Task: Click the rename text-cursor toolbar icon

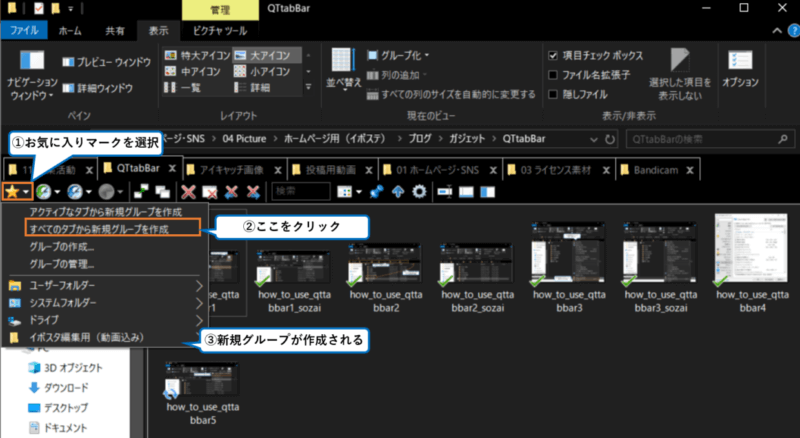Action: (445, 192)
